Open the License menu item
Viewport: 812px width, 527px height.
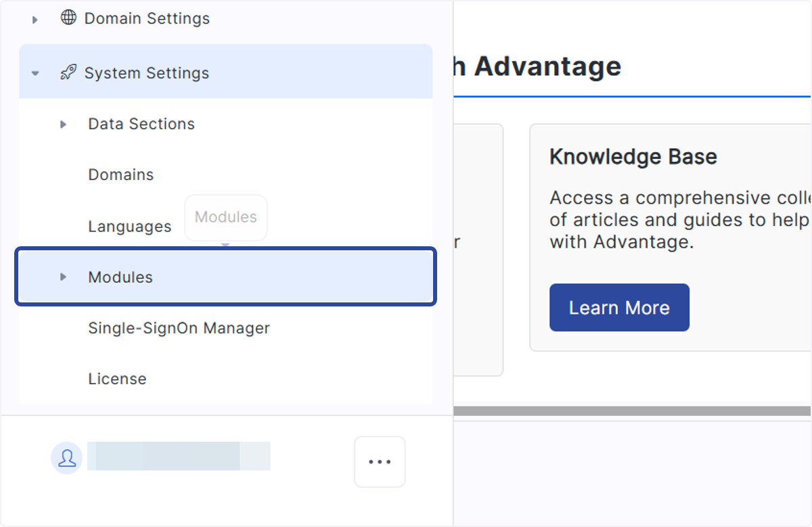point(117,379)
